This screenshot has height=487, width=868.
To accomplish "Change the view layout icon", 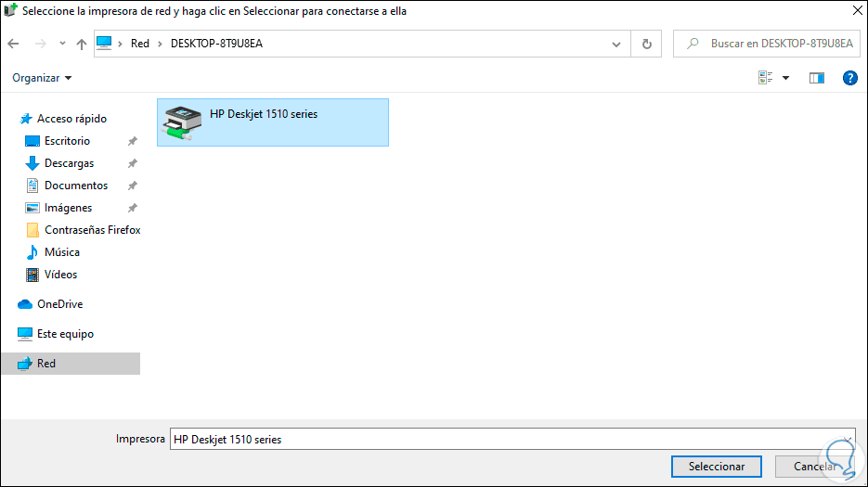I will (x=766, y=78).
